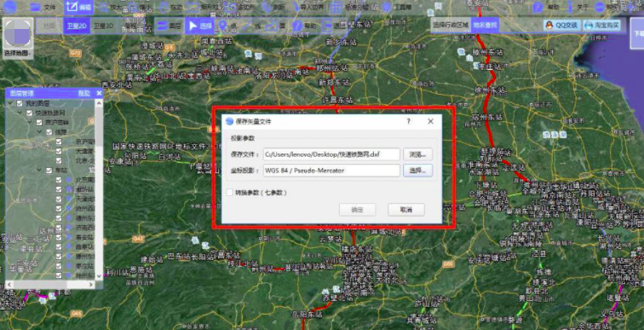Image resolution: width=644 pixels, height=330 pixels.
Task: Uncheck the 廊坊站 station checkbox
Action: (x=59, y=189)
